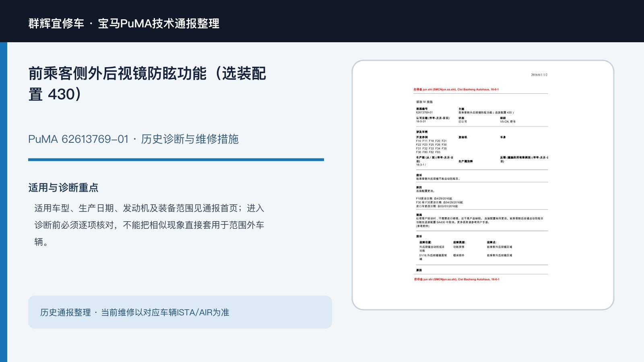
Task: Click the blue divider line under the subtitle
Action: point(176,160)
